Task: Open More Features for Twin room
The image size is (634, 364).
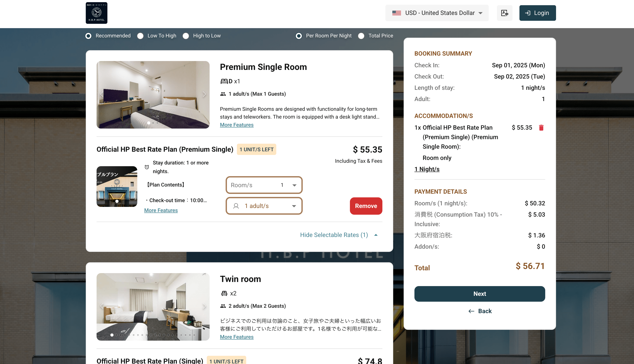Action: [x=237, y=337]
